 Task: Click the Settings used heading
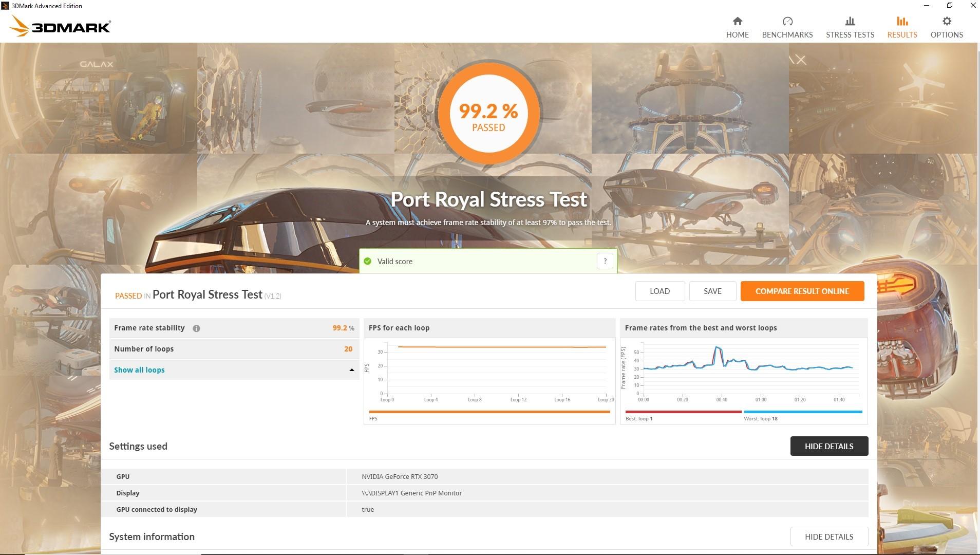coord(138,446)
